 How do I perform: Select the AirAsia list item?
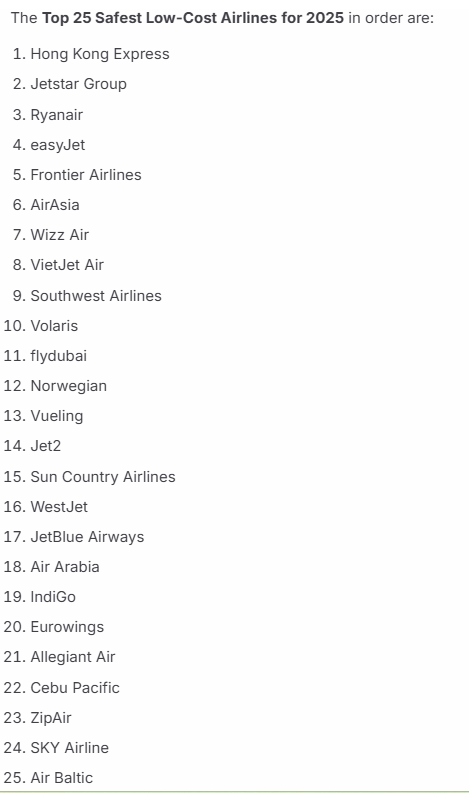(55, 205)
